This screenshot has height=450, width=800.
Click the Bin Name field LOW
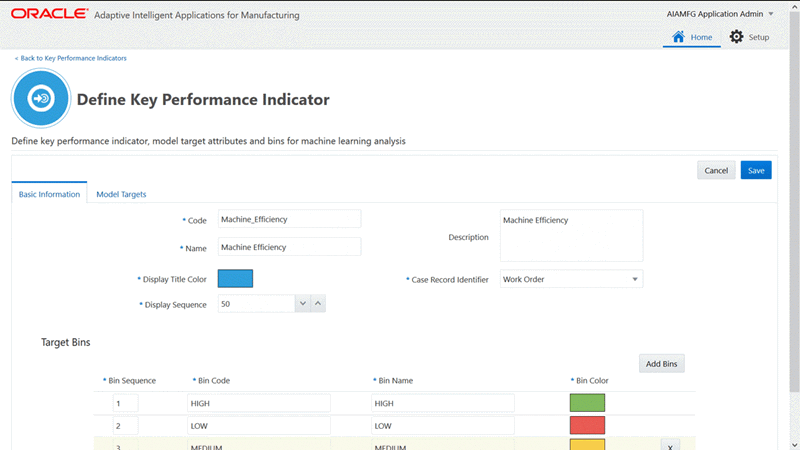443,426
